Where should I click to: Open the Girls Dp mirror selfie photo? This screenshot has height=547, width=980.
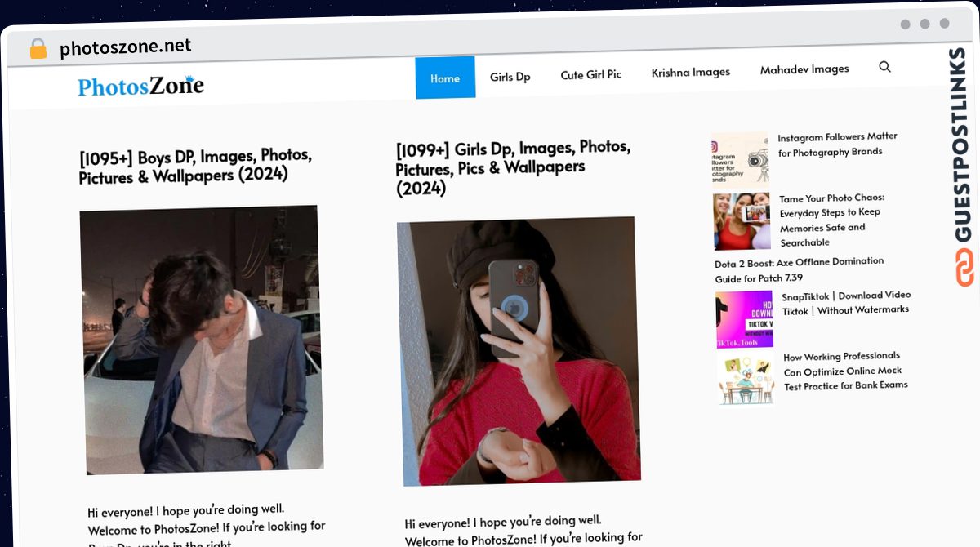click(x=519, y=351)
